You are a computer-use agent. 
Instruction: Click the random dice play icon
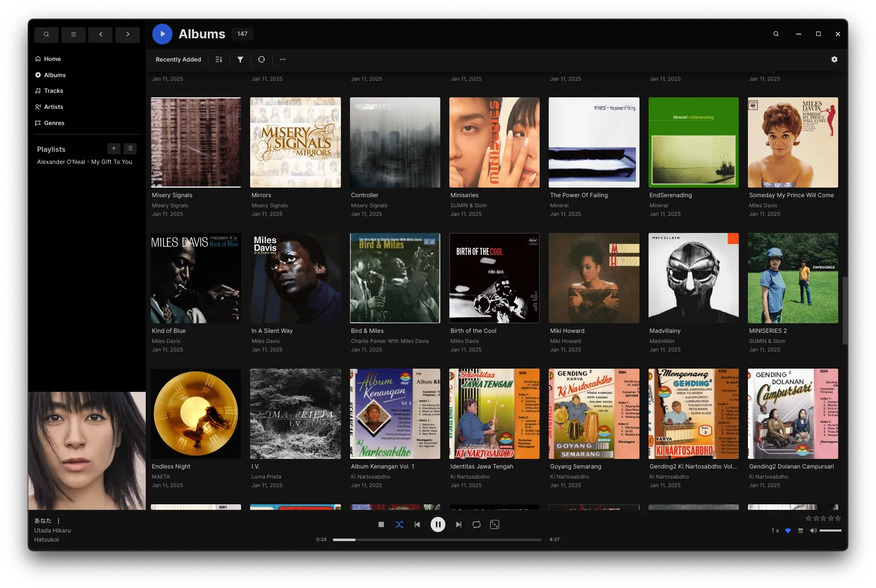(x=495, y=524)
